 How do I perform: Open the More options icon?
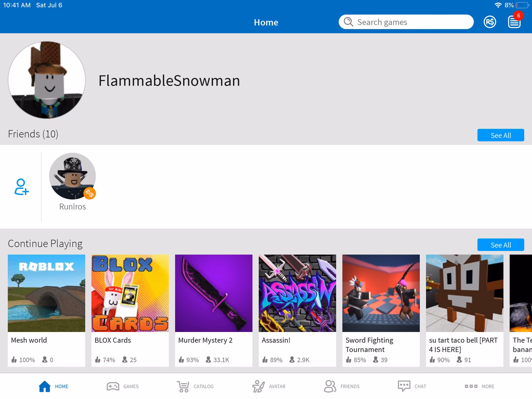pos(471,386)
